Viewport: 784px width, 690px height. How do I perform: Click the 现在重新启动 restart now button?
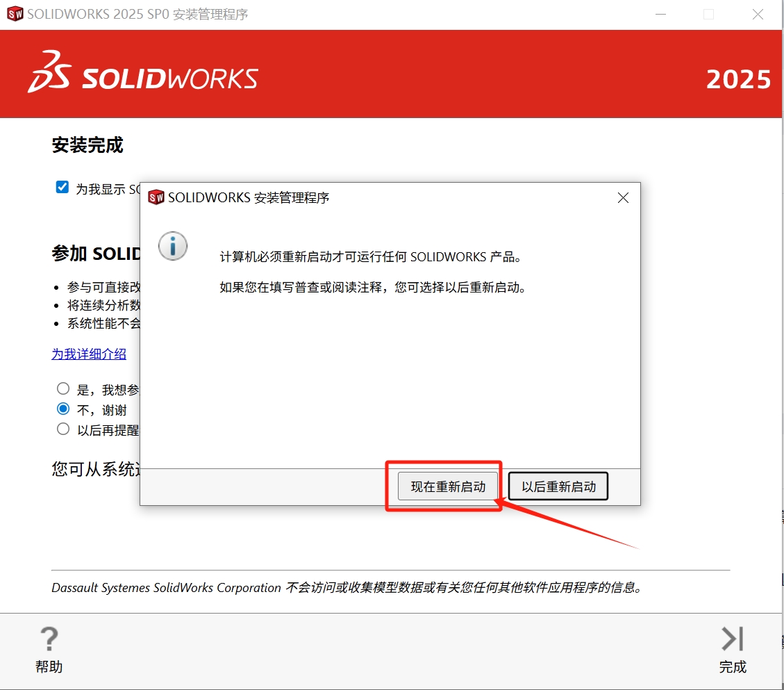[448, 486]
